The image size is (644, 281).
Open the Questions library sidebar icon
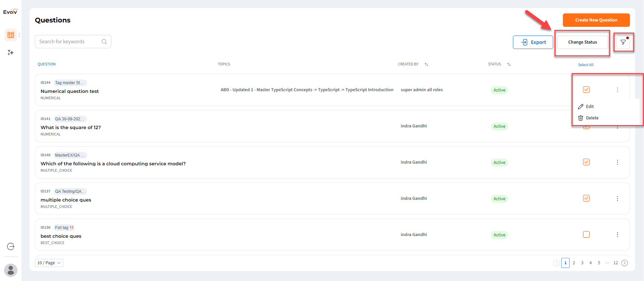pos(11,35)
